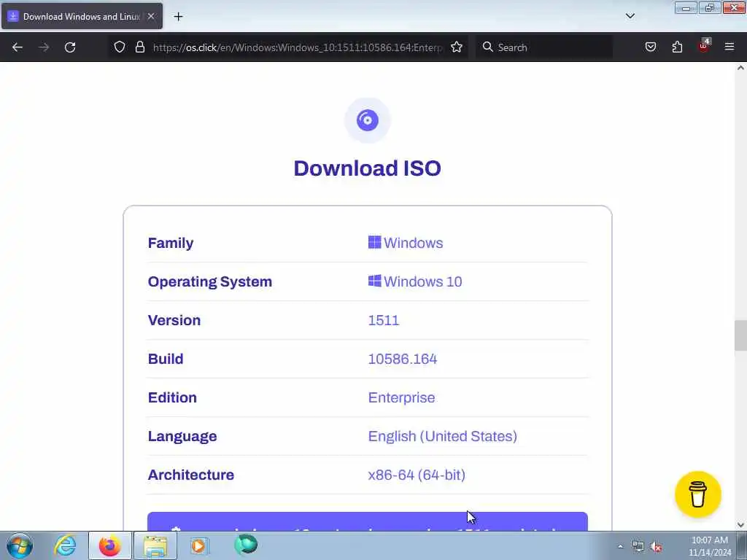Show hidden system tray icons
This screenshot has height=560, width=747.
coord(620,547)
